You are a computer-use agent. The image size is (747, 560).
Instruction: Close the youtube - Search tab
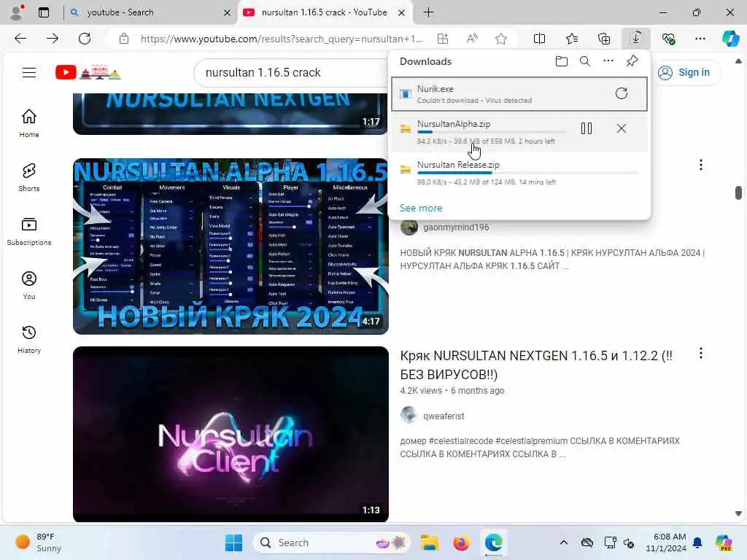[x=228, y=13]
